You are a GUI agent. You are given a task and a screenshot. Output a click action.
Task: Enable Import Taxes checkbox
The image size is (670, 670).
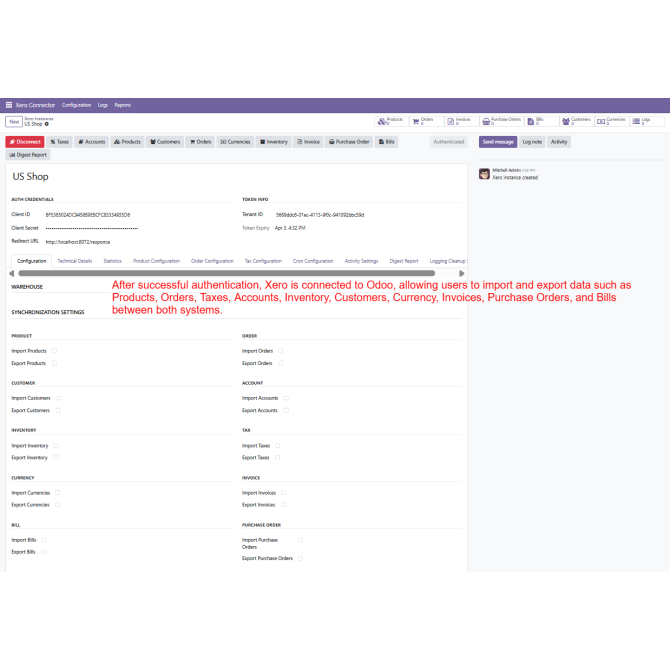click(x=277, y=445)
